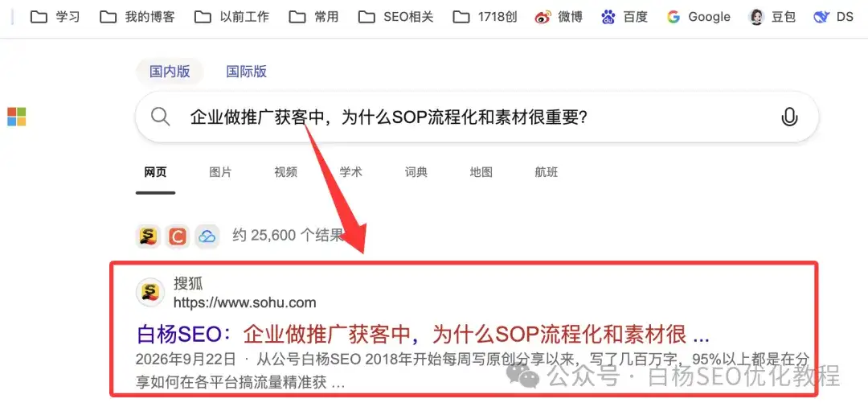Switch to 国际版 search mode

[x=247, y=72]
